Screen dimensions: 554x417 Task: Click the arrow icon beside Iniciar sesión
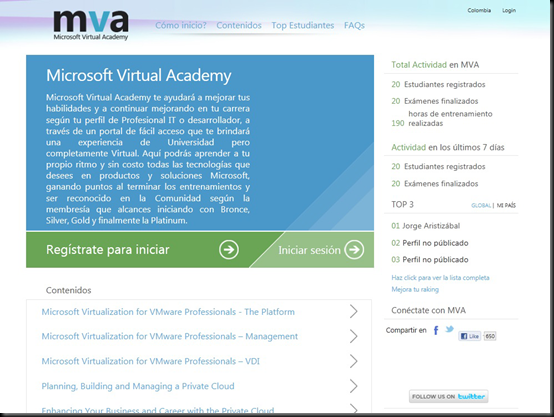[x=354, y=250]
